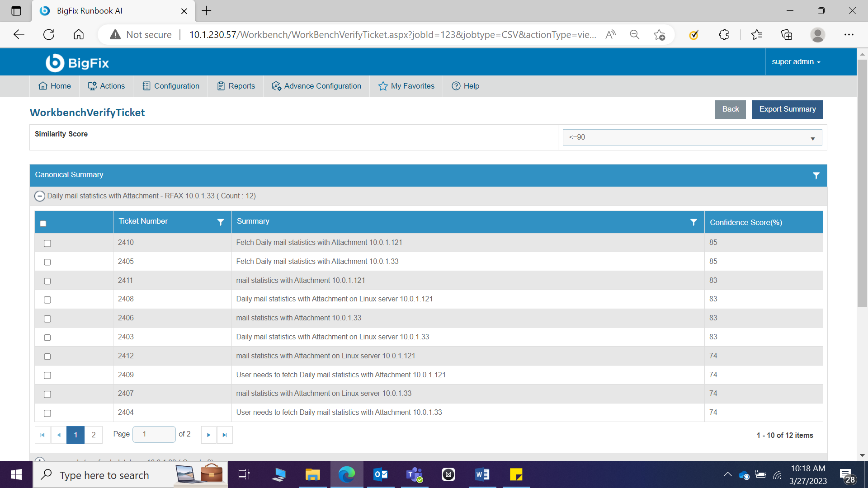Go to the next page arrow
The height and width of the screenshot is (488, 868).
click(x=208, y=435)
